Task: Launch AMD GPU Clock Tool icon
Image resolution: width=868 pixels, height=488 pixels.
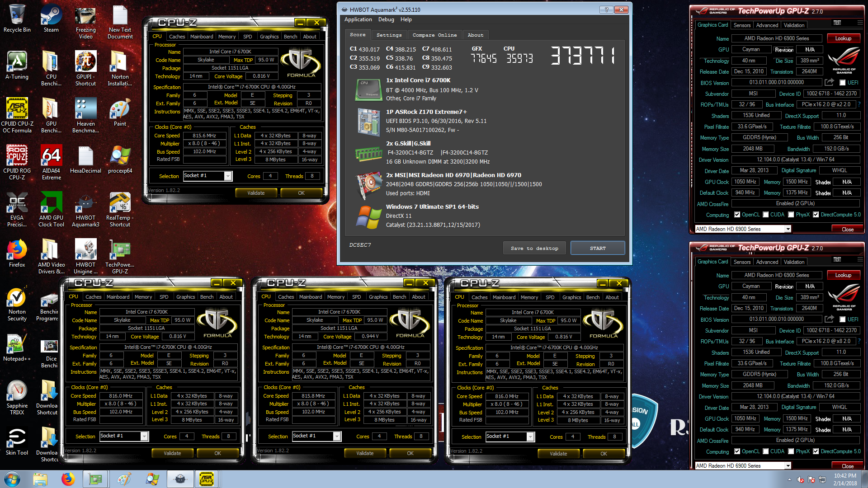Action: 51,209
